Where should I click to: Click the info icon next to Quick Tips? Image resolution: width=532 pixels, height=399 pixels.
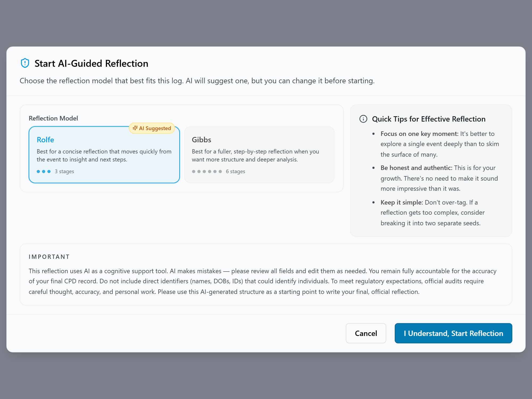[x=363, y=119]
